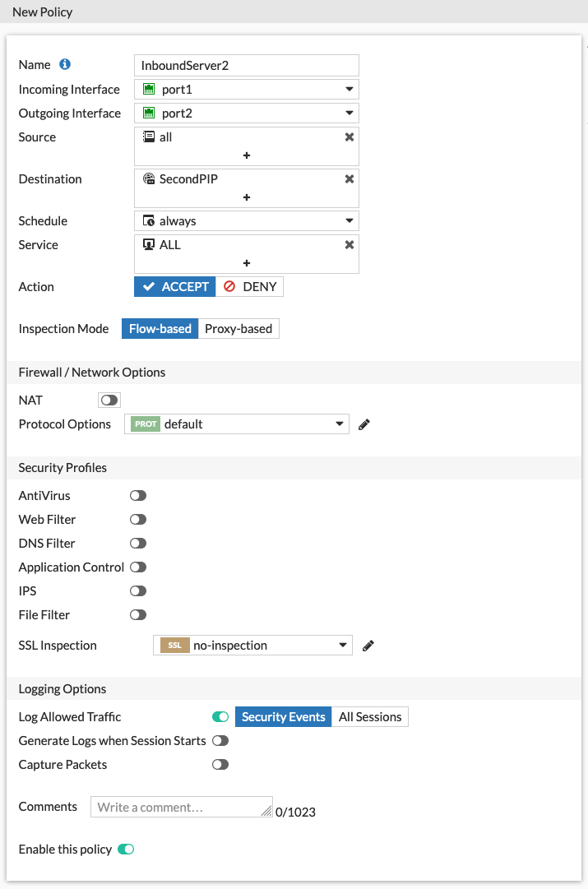The image size is (588, 889).
Task: Enable the NAT toggle
Action: coord(109,401)
